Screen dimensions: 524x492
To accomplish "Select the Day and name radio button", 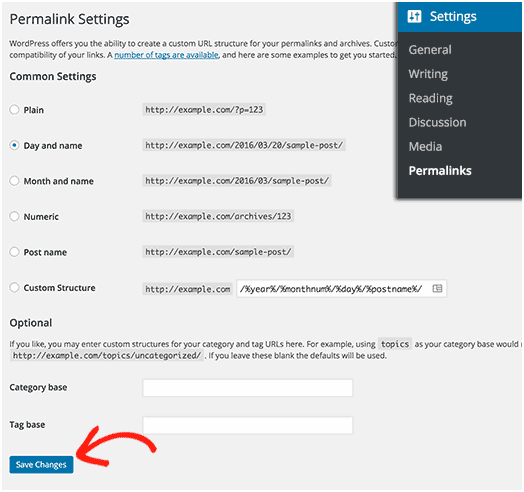I will click(x=14, y=145).
